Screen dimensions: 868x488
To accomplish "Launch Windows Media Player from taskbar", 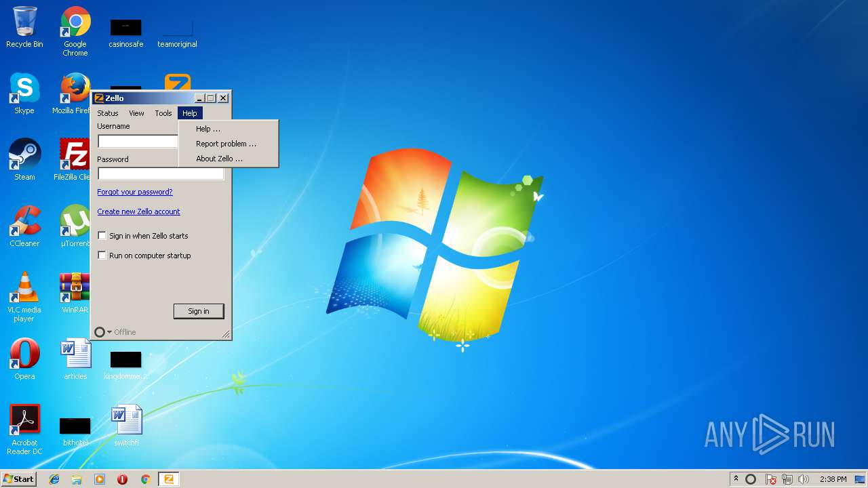I will tap(100, 479).
